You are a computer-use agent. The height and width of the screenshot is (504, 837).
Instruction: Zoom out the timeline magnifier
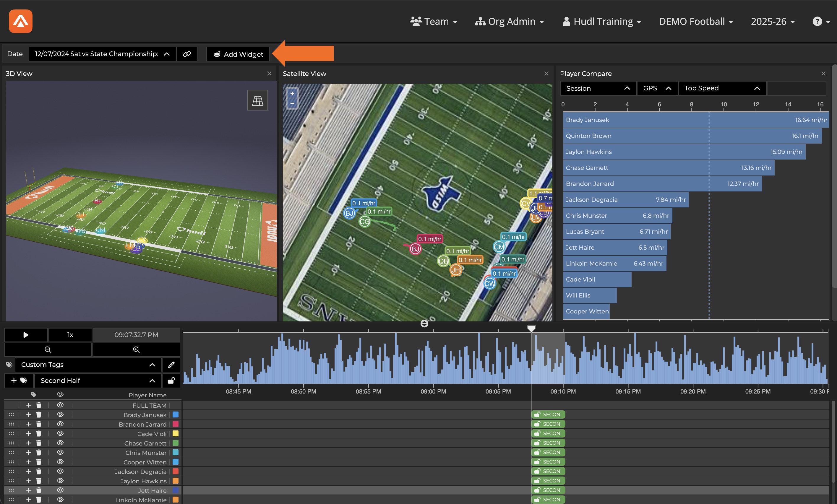[48, 349]
